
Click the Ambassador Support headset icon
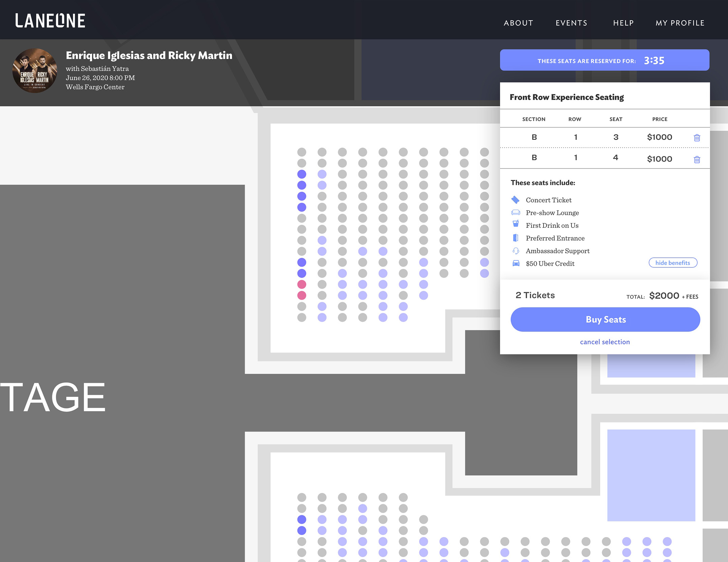(515, 251)
